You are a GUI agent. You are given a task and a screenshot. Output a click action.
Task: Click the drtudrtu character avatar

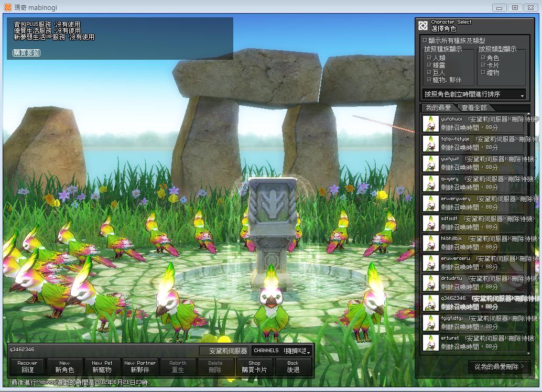coord(430,283)
